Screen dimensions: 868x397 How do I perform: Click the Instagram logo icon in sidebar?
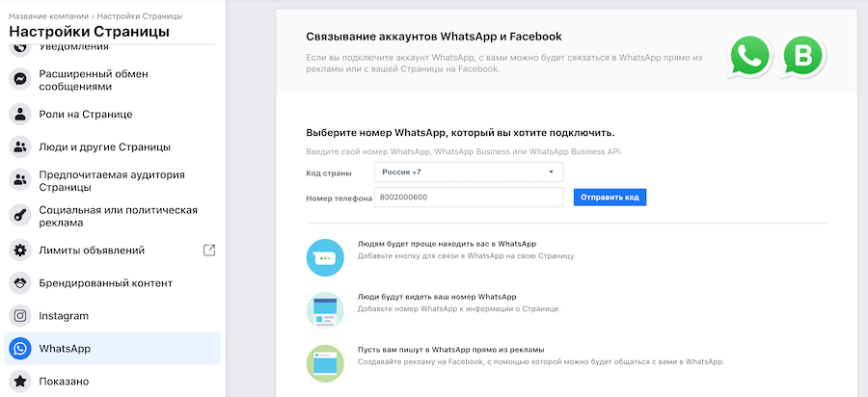point(19,316)
